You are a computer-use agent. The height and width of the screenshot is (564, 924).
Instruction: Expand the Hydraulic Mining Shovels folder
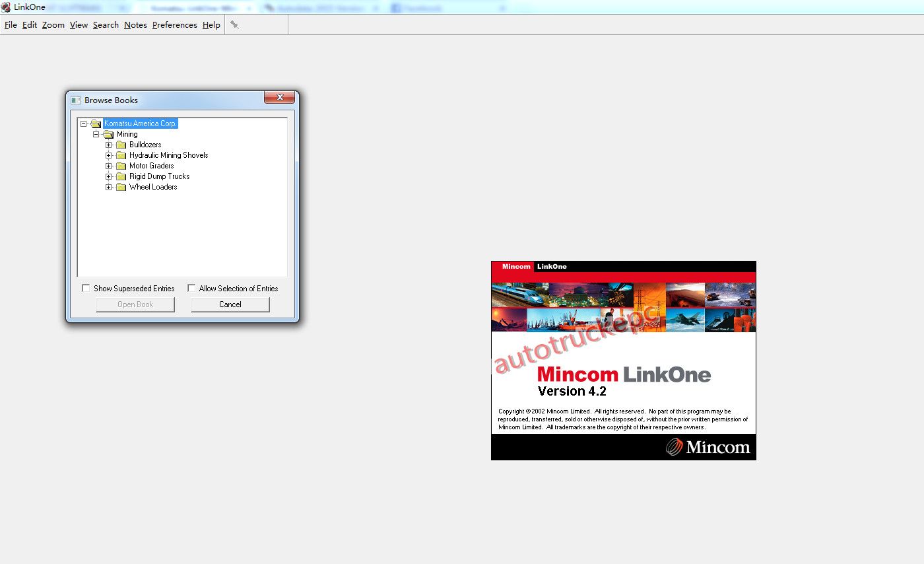(109, 155)
